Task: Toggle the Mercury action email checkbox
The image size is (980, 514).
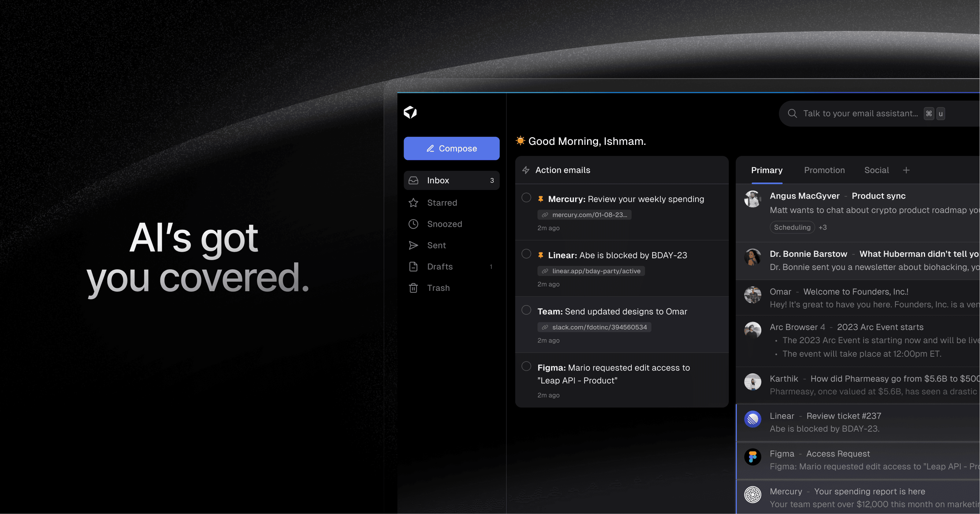Action: (526, 199)
